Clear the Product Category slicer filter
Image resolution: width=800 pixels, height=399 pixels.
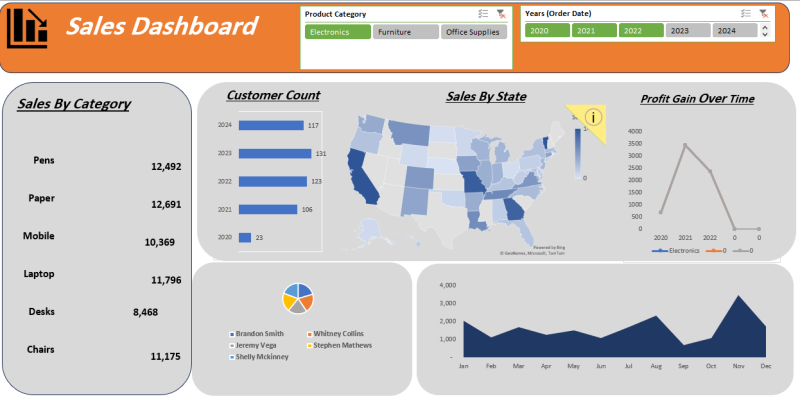point(501,14)
